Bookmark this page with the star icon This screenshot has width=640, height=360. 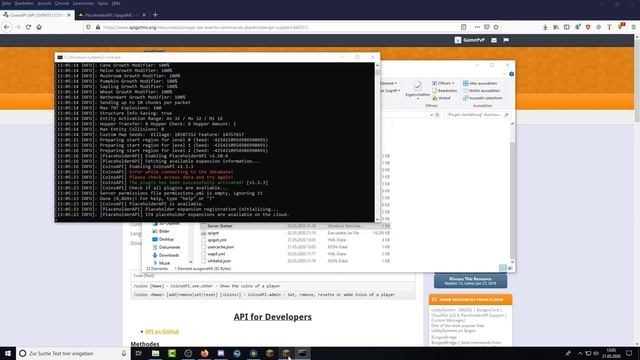pos(496,27)
